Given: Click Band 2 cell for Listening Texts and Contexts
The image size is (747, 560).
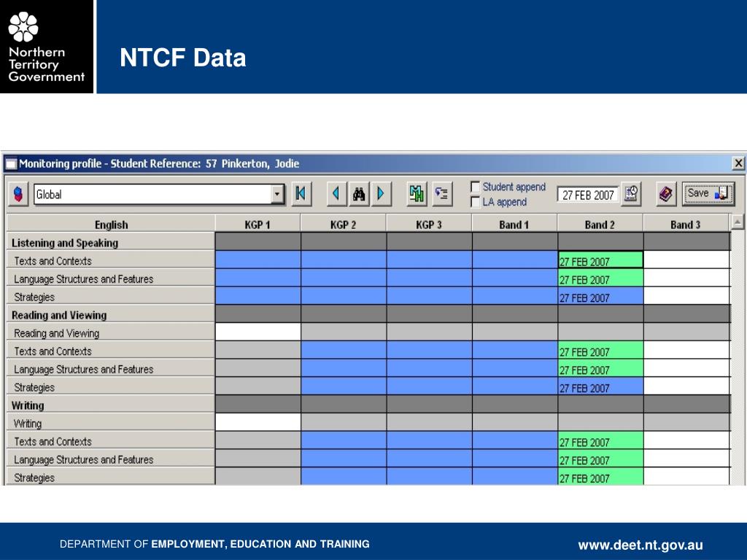Looking at the screenshot, I should point(600,260).
